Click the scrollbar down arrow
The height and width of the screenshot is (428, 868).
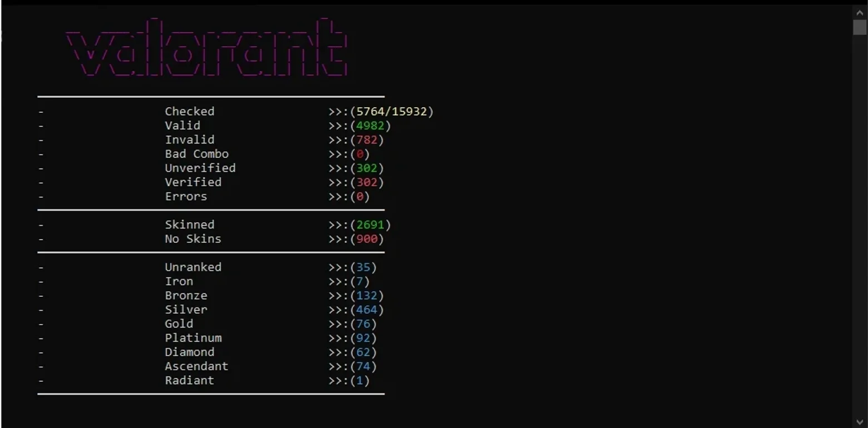point(860,422)
